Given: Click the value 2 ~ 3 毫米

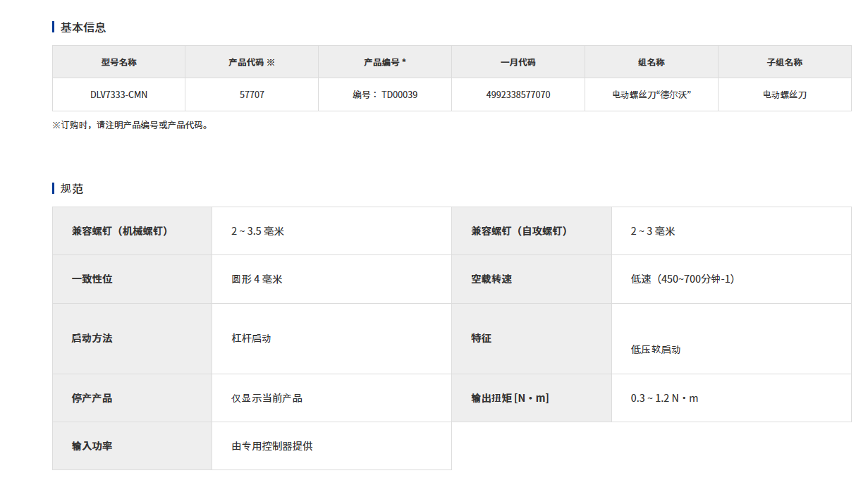Looking at the screenshot, I should (653, 231).
